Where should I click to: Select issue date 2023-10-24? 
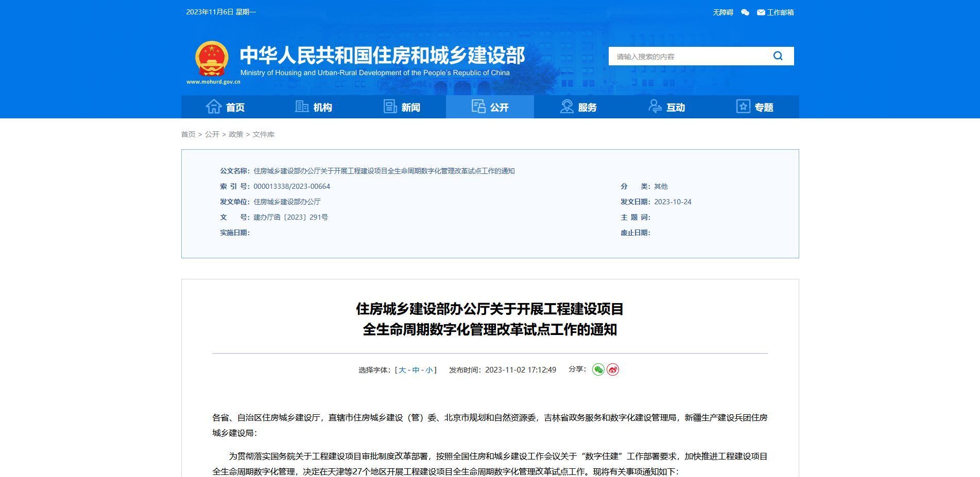(673, 202)
